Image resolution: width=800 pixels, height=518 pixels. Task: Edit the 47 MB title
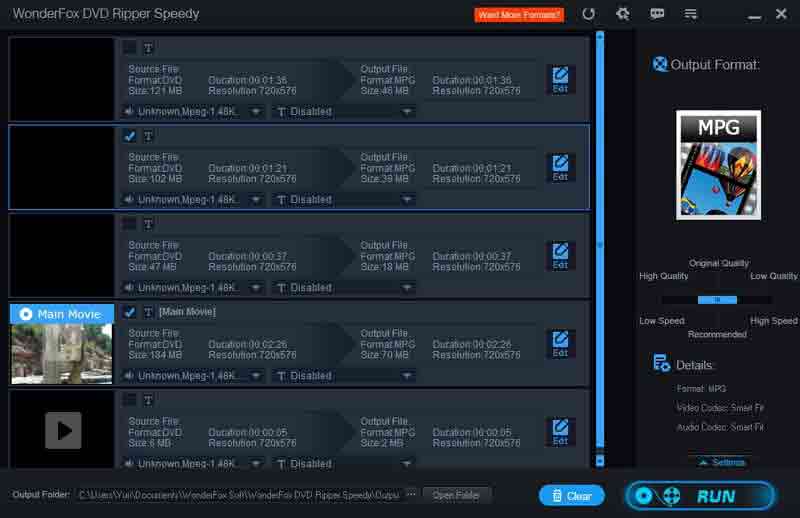tap(560, 256)
